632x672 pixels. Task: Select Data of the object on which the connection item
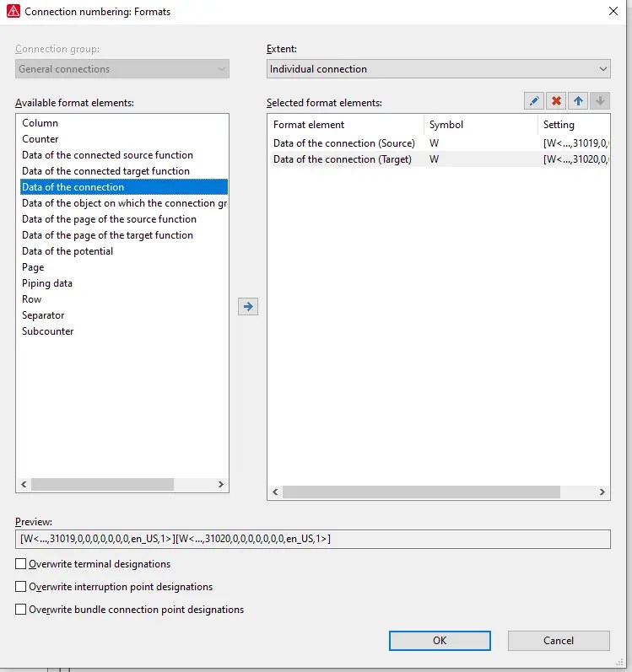[124, 203]
